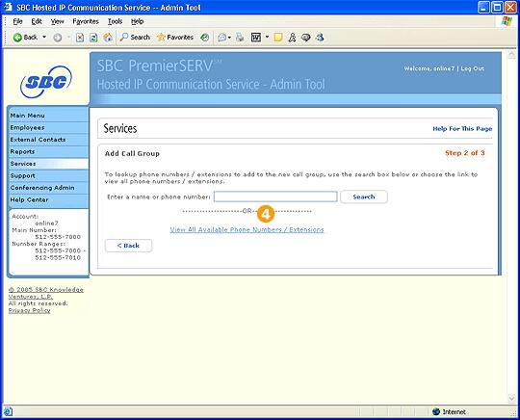Open the Back history dropdown arrow
The height and width of the screenshot is (420, 520).
pos(44,38)
